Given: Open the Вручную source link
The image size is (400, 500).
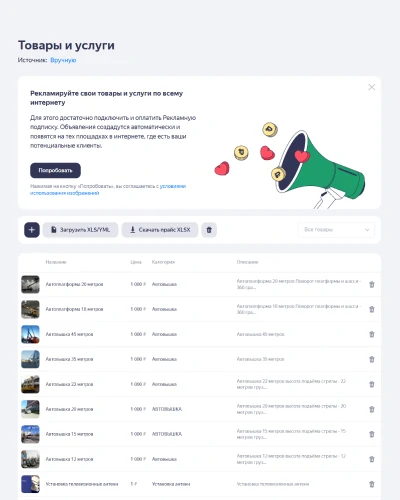Looking at the screenshot, I should 63,60.
